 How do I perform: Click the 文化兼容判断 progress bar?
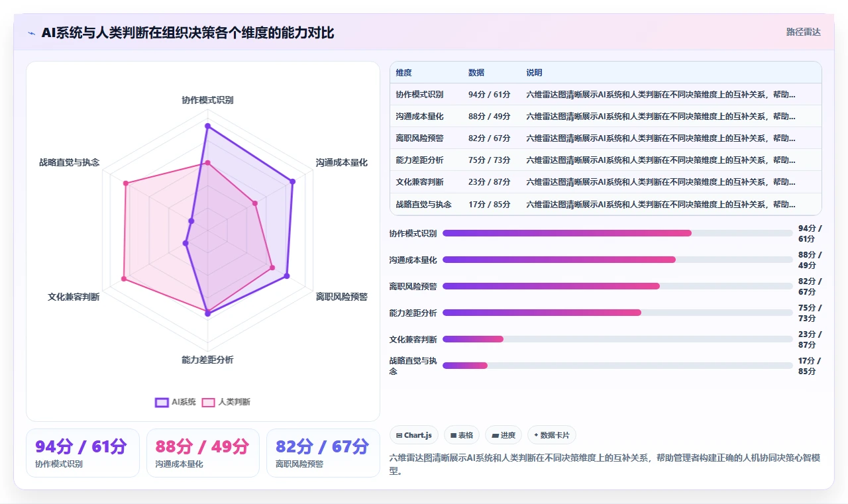click(617, 339)
